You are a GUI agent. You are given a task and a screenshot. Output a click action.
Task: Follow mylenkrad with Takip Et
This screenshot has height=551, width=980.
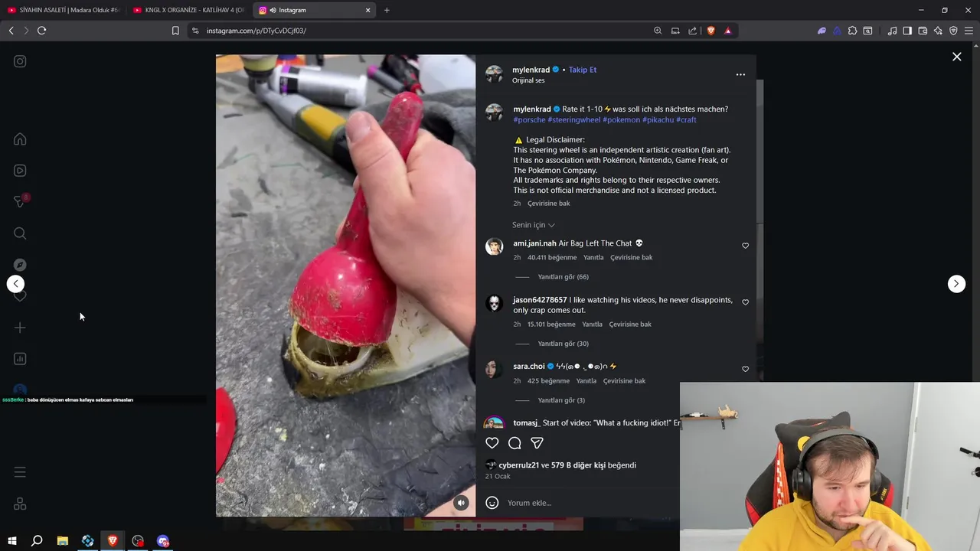(x=583, y=70)
